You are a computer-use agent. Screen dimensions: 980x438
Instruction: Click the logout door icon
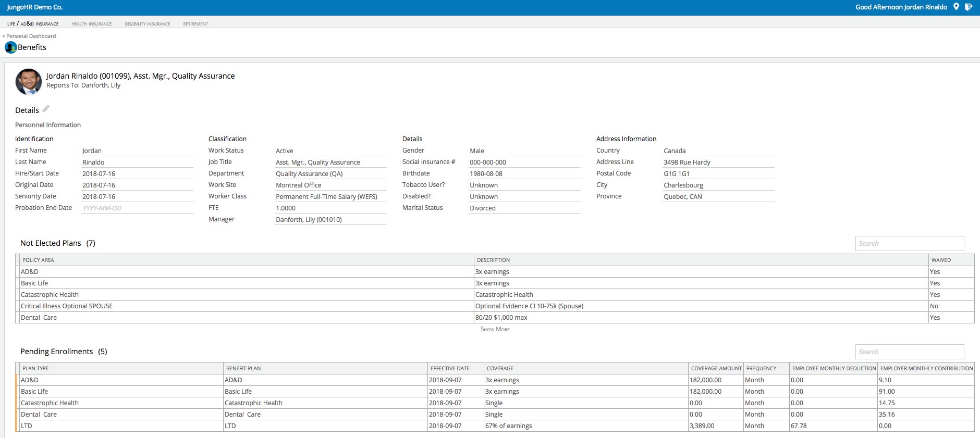pyautogui.click(x=969, y=7)
